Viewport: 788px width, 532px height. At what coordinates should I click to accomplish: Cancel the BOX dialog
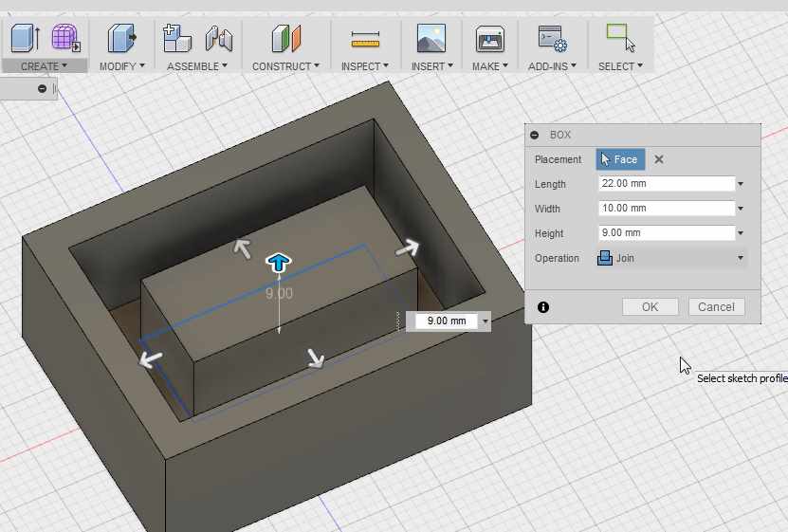716,307
